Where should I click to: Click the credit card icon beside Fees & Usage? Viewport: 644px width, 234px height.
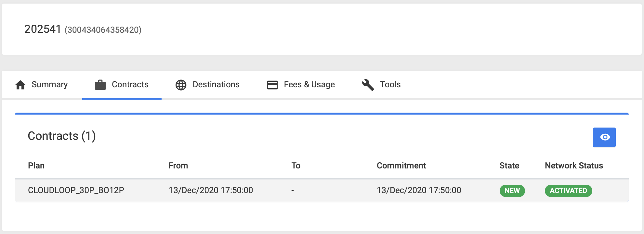pos(272,85)
